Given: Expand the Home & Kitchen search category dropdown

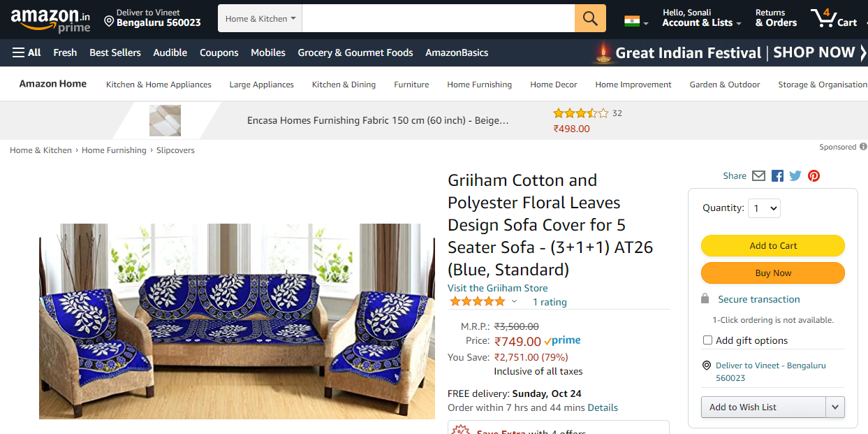Looking at the screenshot, I should click(x=260, y=19).
